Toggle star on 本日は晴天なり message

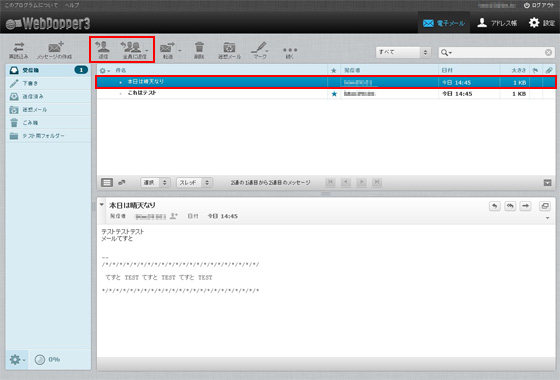tap(334, 82)
